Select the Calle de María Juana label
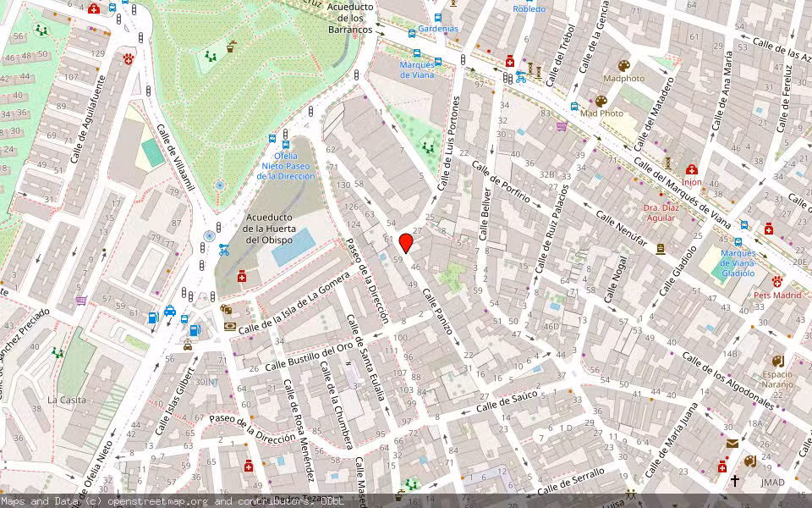This screenshot has width=812, height=508. 672,439
